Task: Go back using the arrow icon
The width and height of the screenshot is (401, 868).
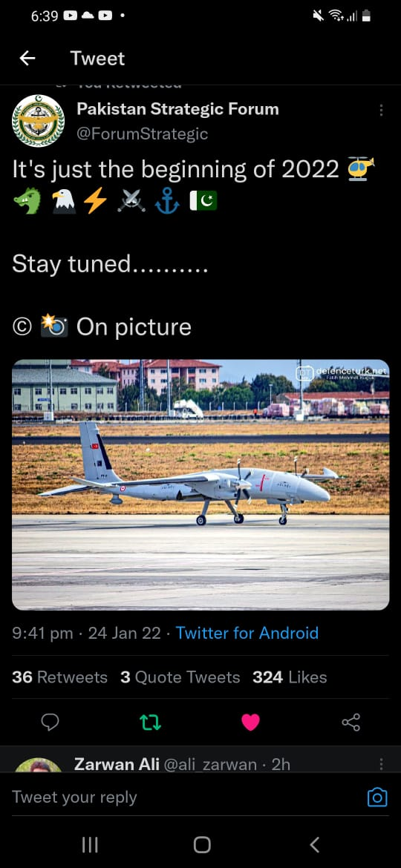Action: pos(27,58)
